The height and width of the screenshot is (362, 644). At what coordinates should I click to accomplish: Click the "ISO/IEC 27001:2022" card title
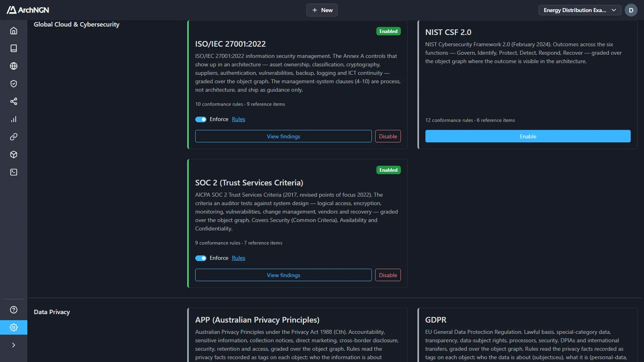coord(231,44)
